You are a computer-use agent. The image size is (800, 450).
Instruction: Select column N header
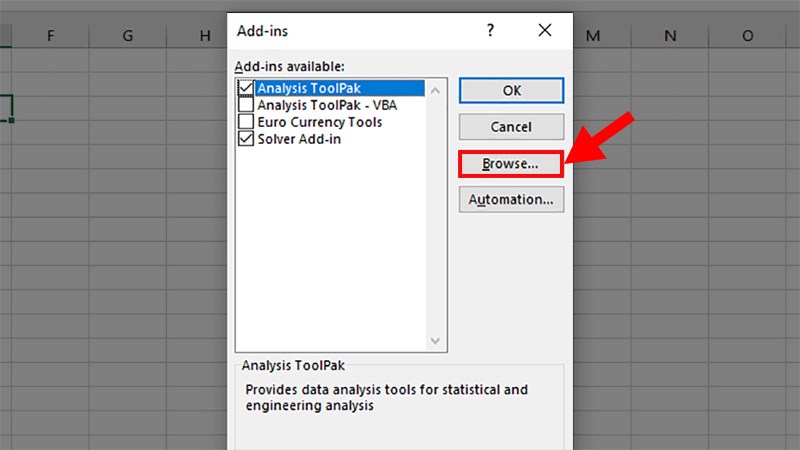tap(670, 36)
